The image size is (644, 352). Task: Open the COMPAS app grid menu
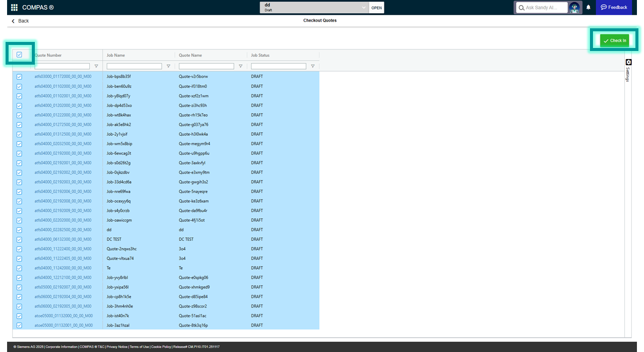coord(14,8)
